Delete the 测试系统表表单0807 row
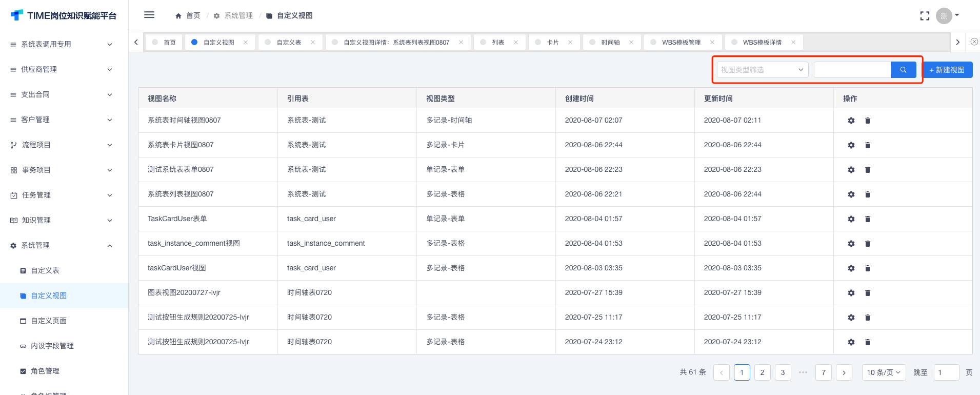This screenshot has width=980, height=395. point(868,170)
